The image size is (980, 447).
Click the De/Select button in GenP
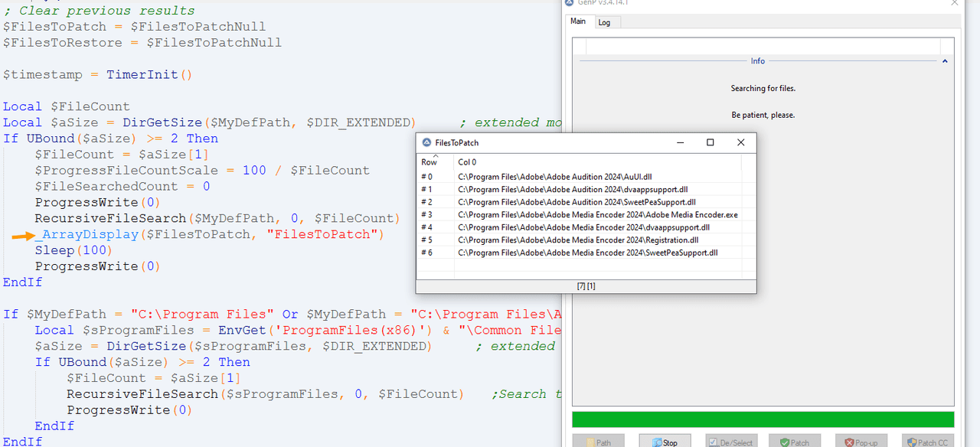coord(730,442)
